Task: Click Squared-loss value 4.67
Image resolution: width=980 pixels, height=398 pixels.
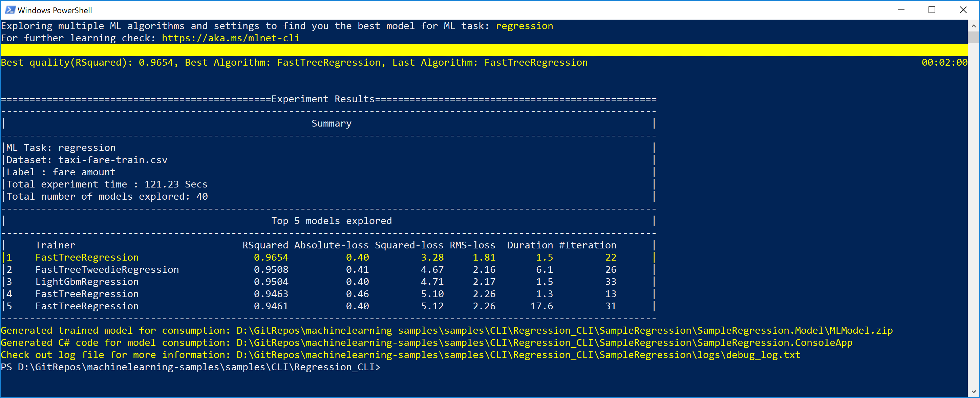Action: [432, 269]
